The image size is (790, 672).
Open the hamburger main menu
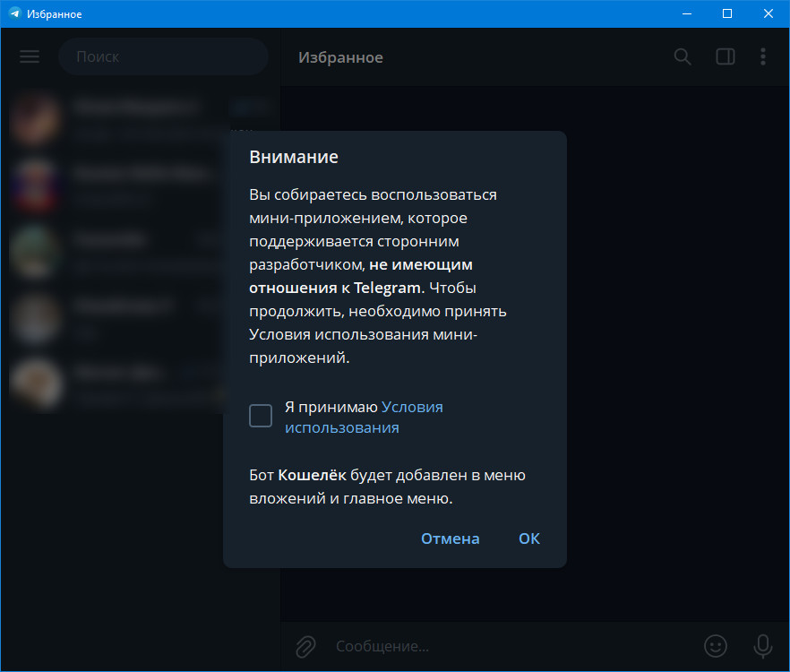click(x=30, y=56)
